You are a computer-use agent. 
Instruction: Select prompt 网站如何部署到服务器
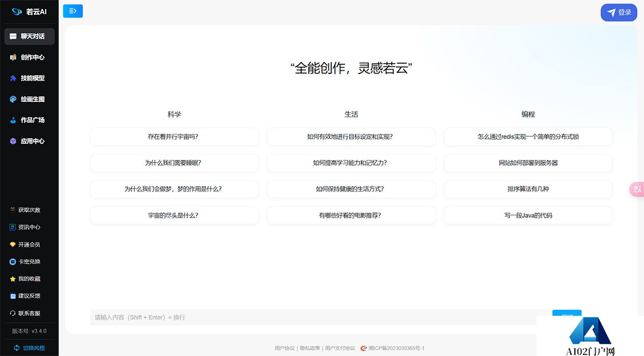click(x=528, y=163)
